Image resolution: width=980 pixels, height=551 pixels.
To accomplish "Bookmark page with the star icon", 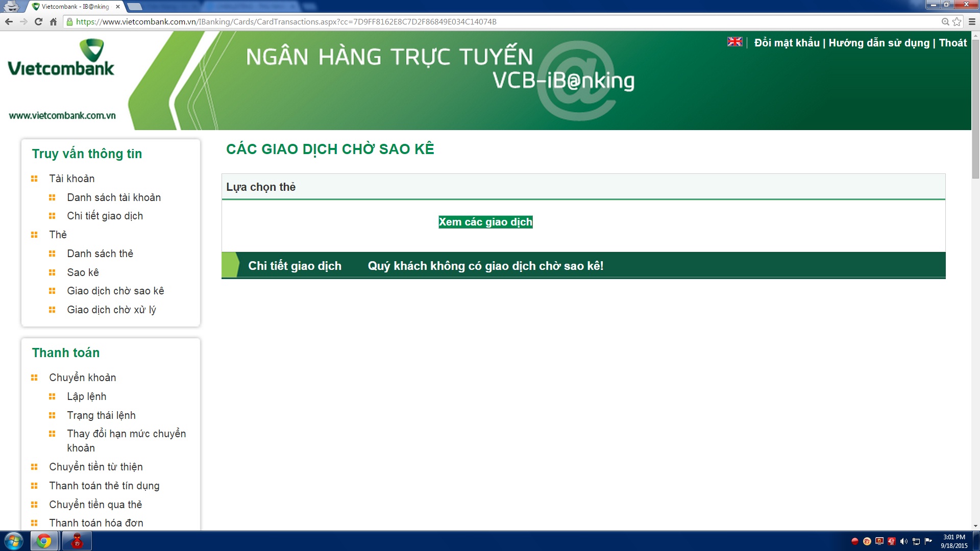I will (x=957, y=21).
